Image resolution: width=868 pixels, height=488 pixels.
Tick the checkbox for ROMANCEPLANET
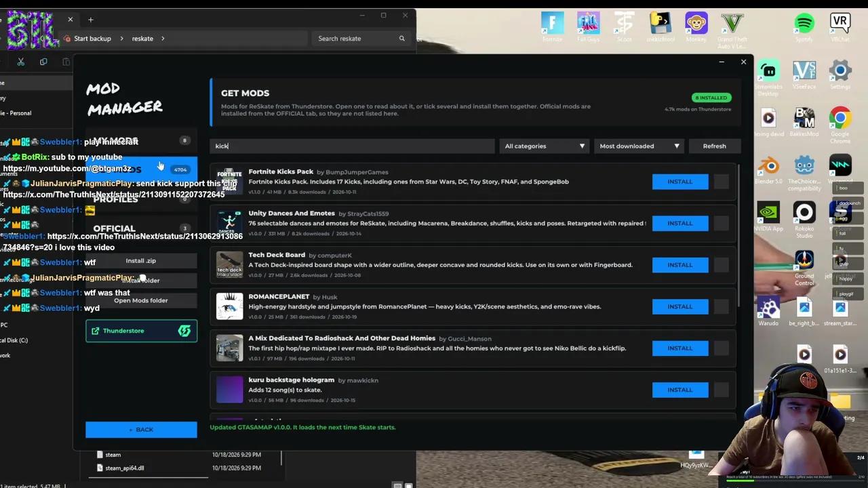pyautogui.click(x=722, y=306)
